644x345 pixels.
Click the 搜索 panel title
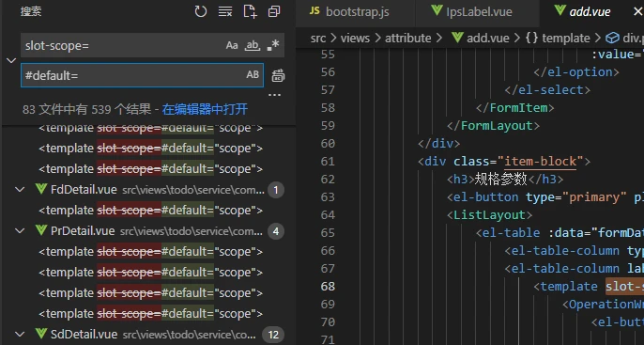tap(31, 11)
